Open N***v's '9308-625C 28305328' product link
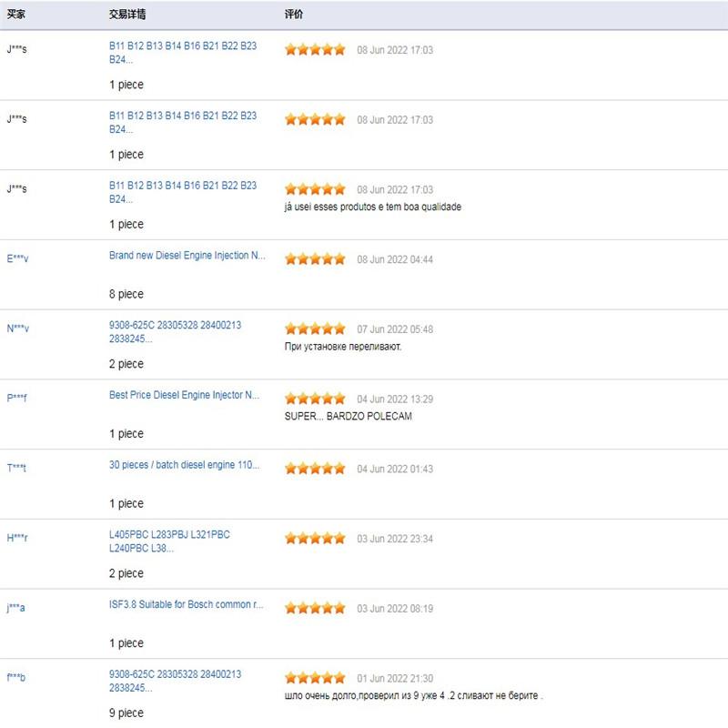The height and width of the screenshot is (728, 728). tap(175, 332)
